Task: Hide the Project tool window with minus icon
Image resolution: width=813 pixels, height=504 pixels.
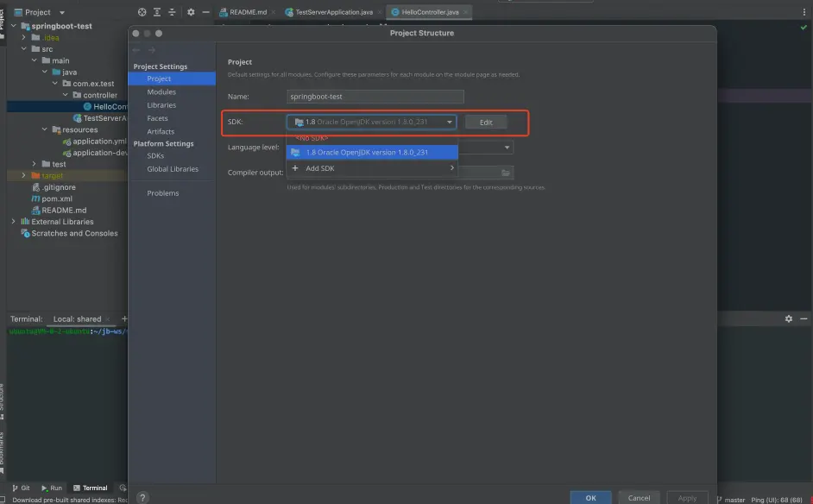Action: coord(206,12)
